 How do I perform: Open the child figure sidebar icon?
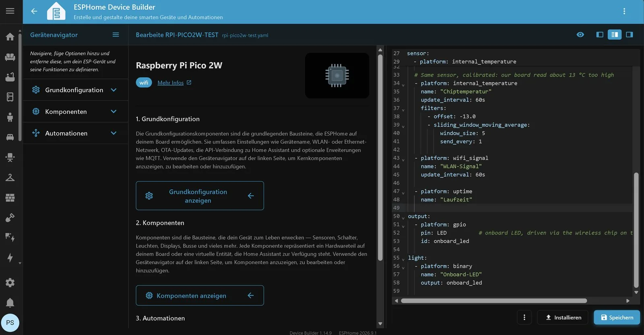pos(10,117)
